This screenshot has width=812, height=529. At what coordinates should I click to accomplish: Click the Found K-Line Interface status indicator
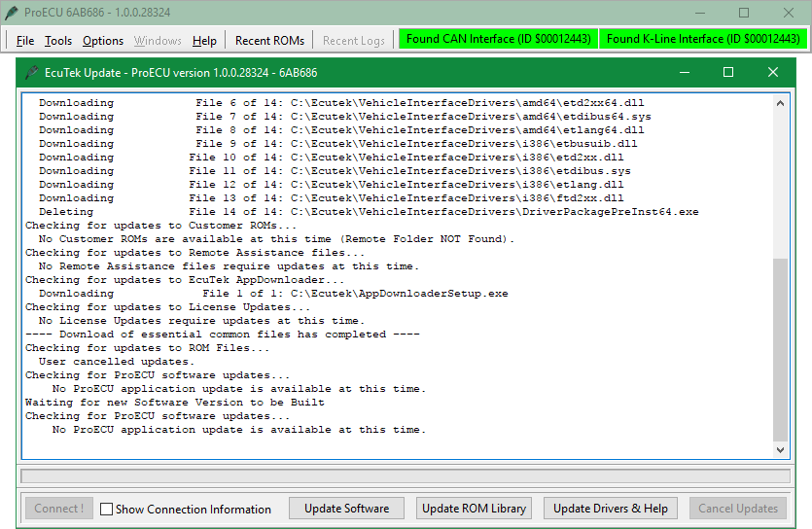(x=703, y=39)
